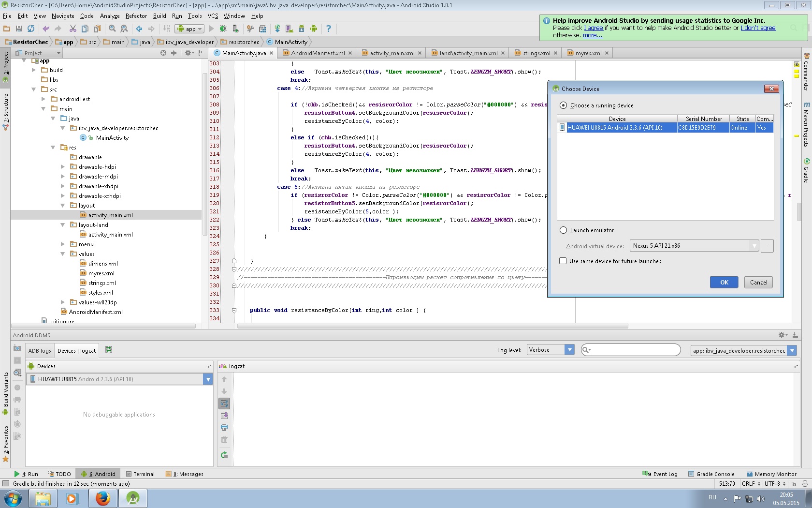
Task: Synchronize project with the refresh arrows icon
Action: pos(31,29)
